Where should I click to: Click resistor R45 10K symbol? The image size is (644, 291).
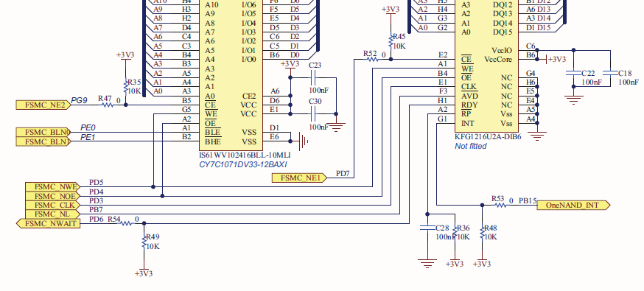(391, 41)
